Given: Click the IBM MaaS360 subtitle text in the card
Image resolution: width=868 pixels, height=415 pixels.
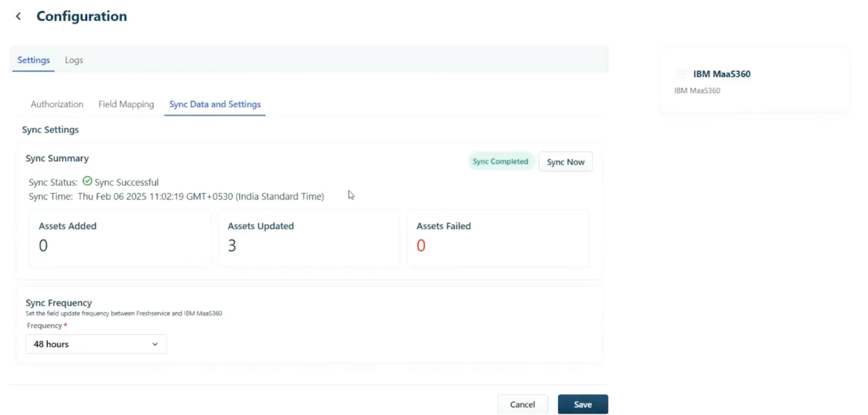Looking at the screenshot, I should 697,91.
